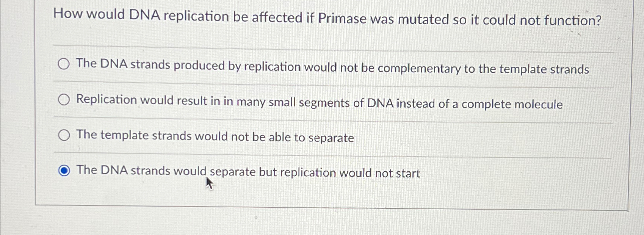Click the answer text about complementary template strands

pyautogui.click(x=332, y=67)
